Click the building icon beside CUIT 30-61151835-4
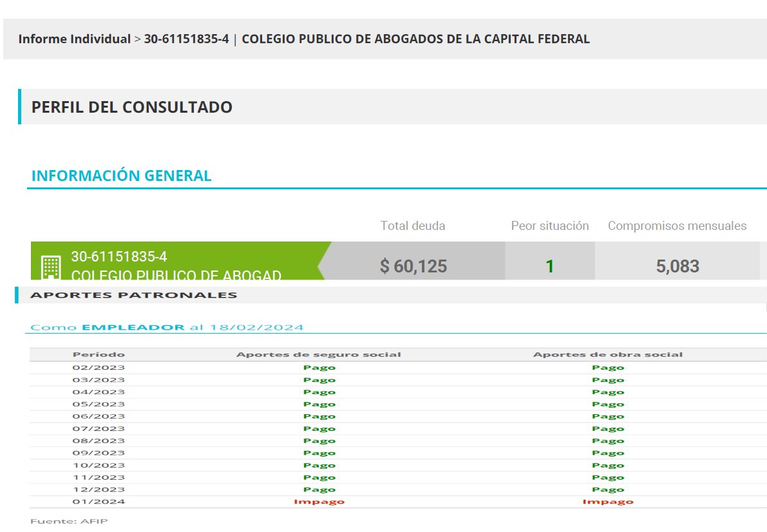The height and width of the screenshot is (532, 767). tap(51, 267)
